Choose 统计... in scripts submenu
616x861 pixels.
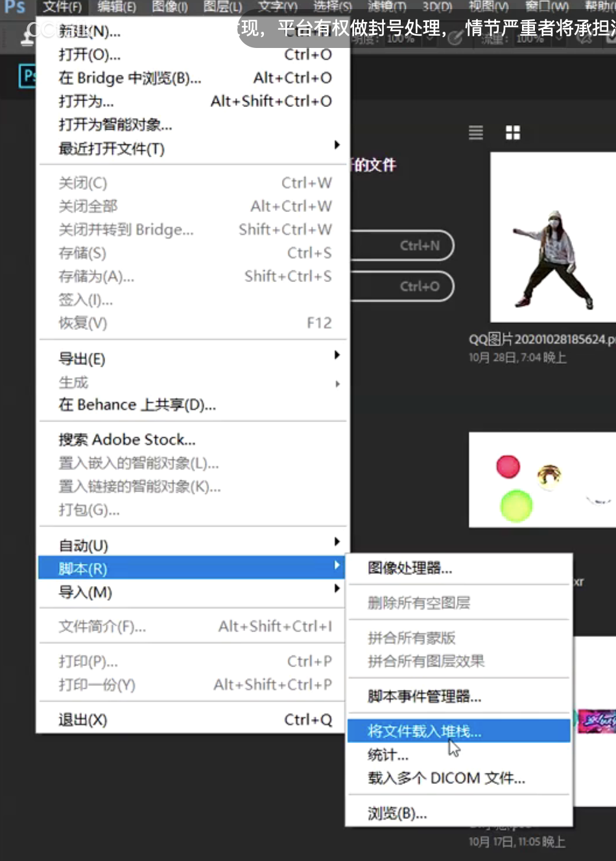click(x=459, y=755)
